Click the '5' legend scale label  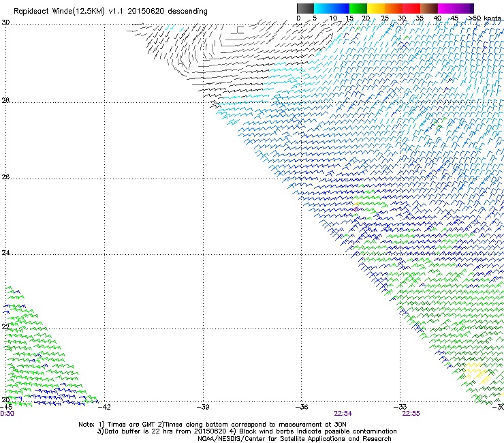[315, 18]
